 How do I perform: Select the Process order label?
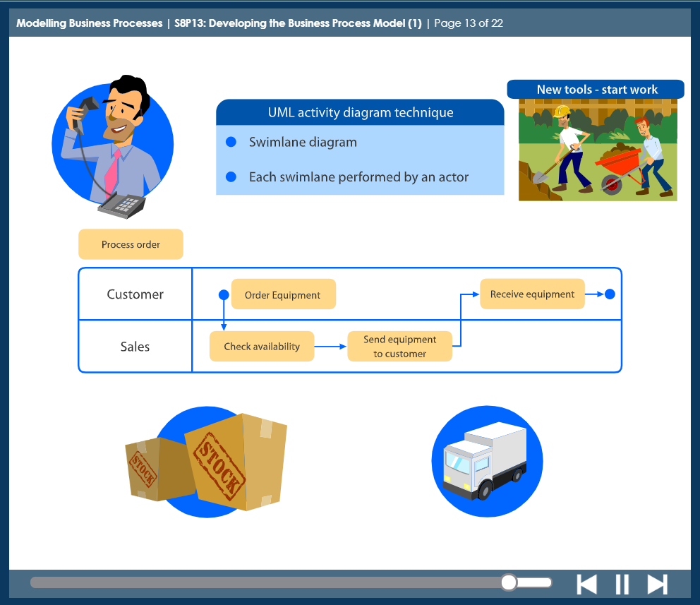click(x=131, y=244)
